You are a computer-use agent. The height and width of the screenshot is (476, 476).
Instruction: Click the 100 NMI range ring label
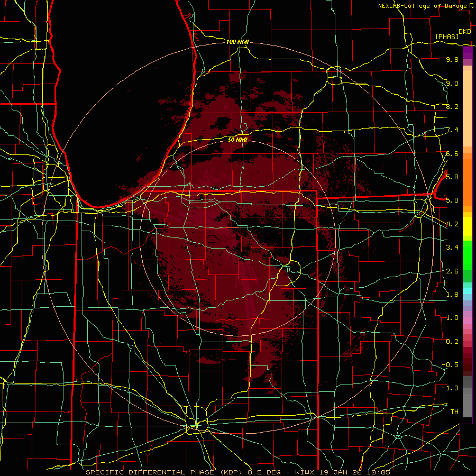(x=237, y=42)
